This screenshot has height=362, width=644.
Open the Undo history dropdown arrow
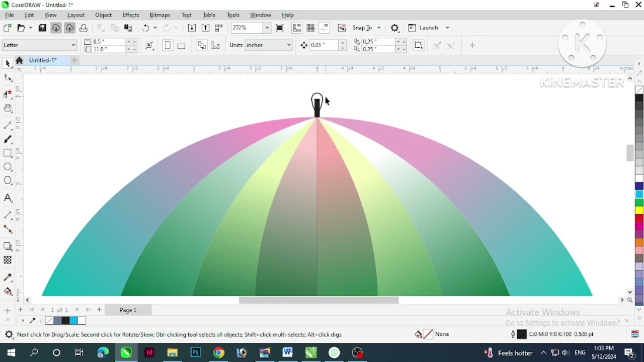pyautogui.click(x=155, y=28)
